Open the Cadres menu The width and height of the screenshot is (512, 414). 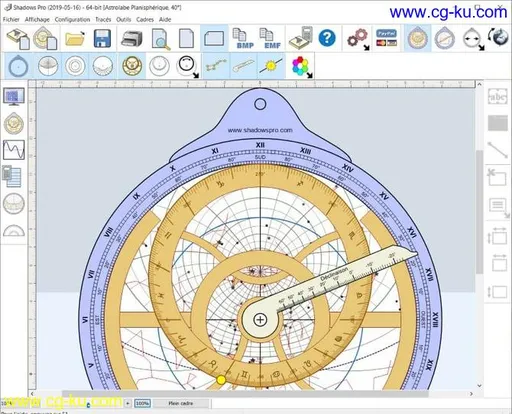145,19
